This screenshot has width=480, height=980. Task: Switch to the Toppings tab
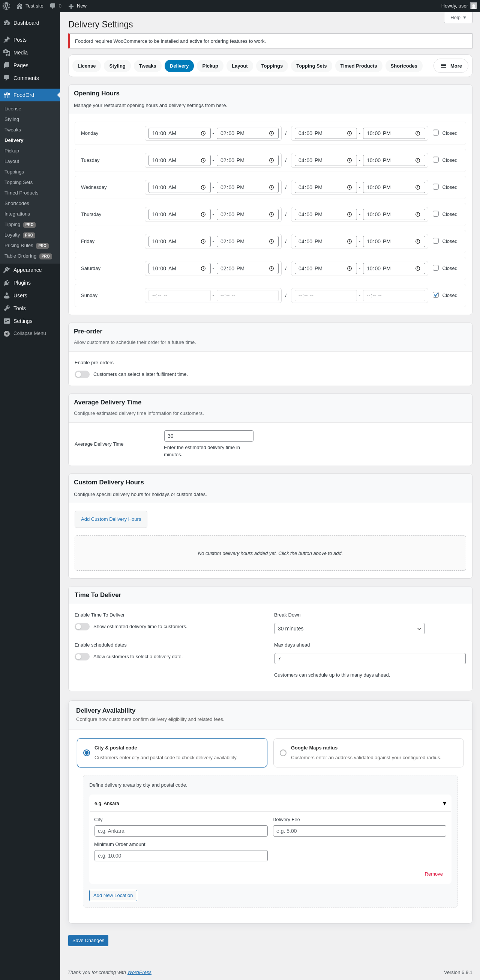point(272,66)
